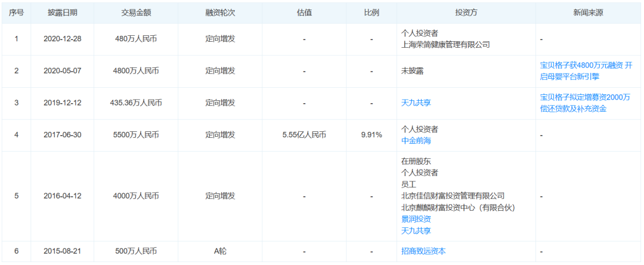Image resolution: width=644 pixels, height=265 pixels.
Task: Select the amount 4800万人民币 cell
Action: (x=137, y=70)
